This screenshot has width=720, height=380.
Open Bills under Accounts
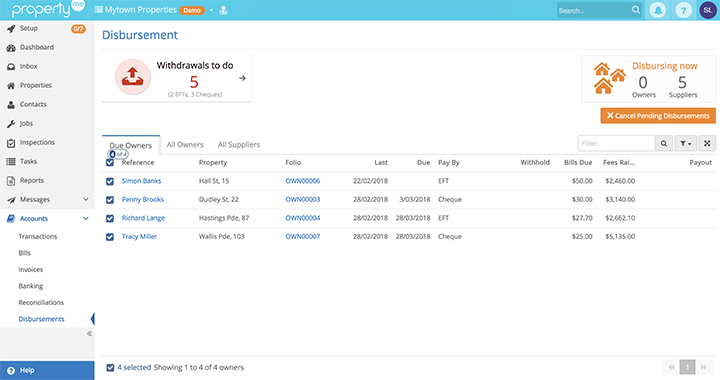(x=24, y=253)
